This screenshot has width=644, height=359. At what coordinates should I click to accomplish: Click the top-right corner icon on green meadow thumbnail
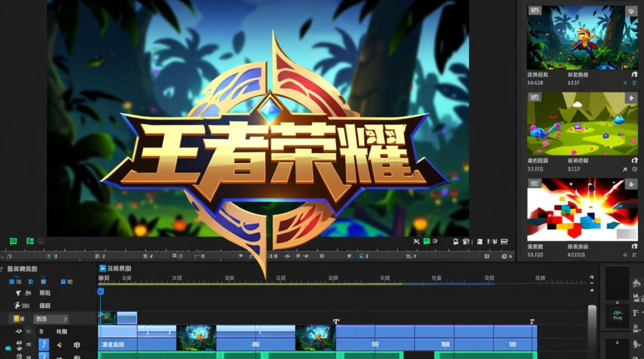coord(631,98)
